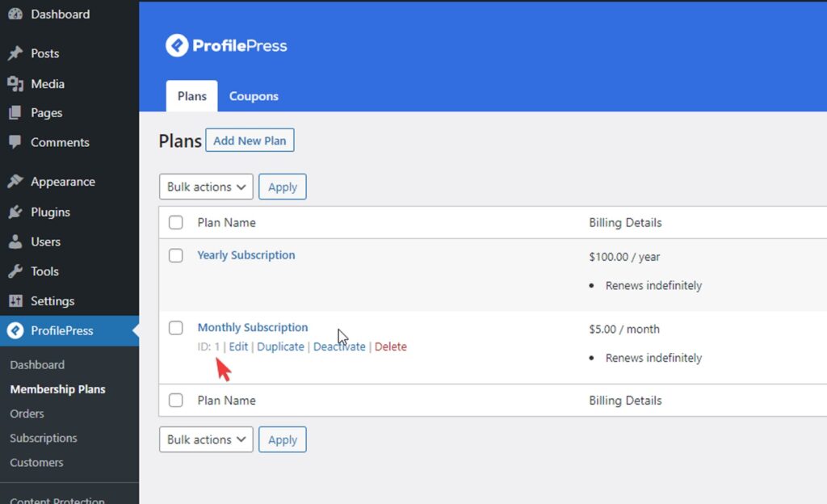
Task: Click Delete under Monthly Subscription
Action: [x=391, y=346]
